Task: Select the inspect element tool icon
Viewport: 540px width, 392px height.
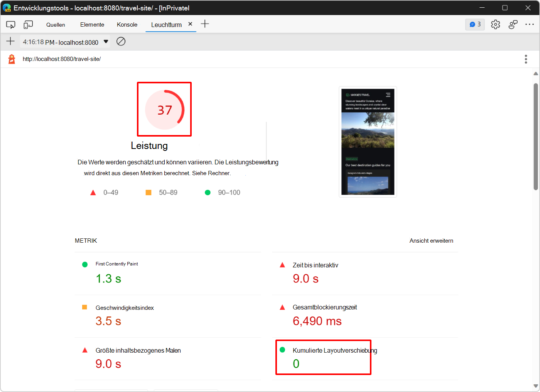Action: click(10, 24)
